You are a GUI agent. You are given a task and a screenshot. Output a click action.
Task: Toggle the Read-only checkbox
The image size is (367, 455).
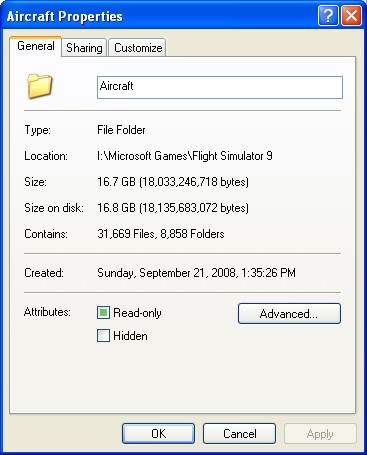click(103, 313)
